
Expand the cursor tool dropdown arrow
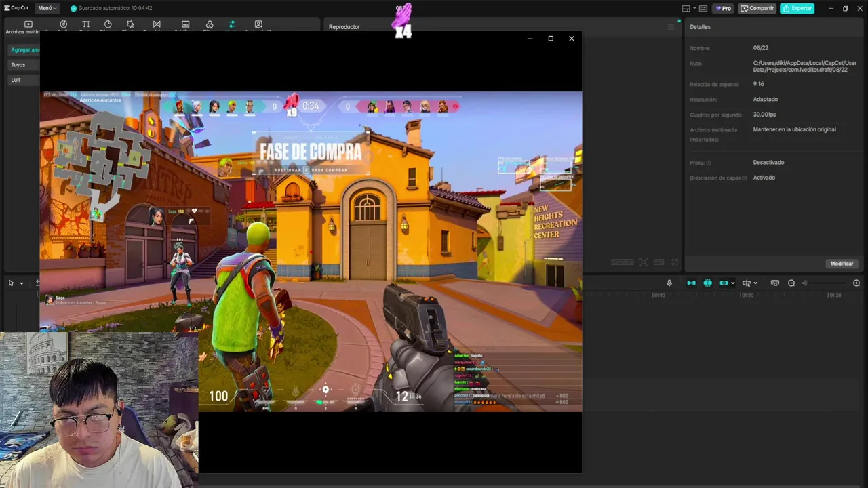(21, 283)
